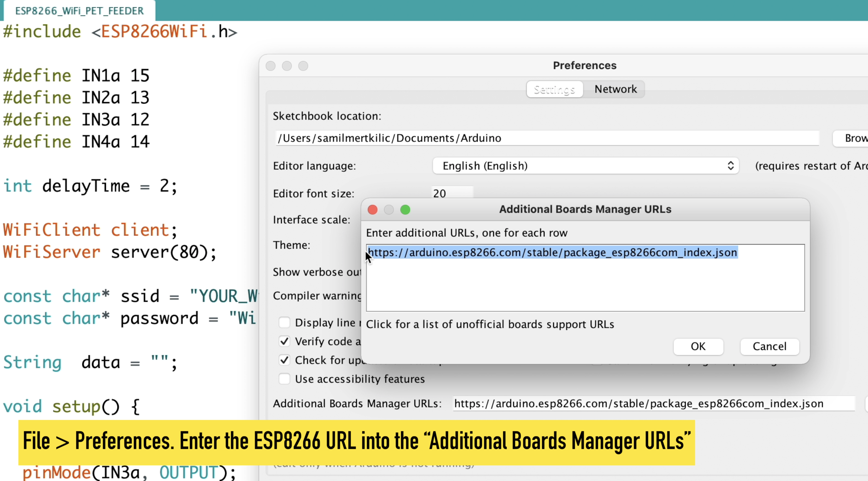
Task: Click the 'WiFiServer server(80);' code line
Action: click(110, 252)
